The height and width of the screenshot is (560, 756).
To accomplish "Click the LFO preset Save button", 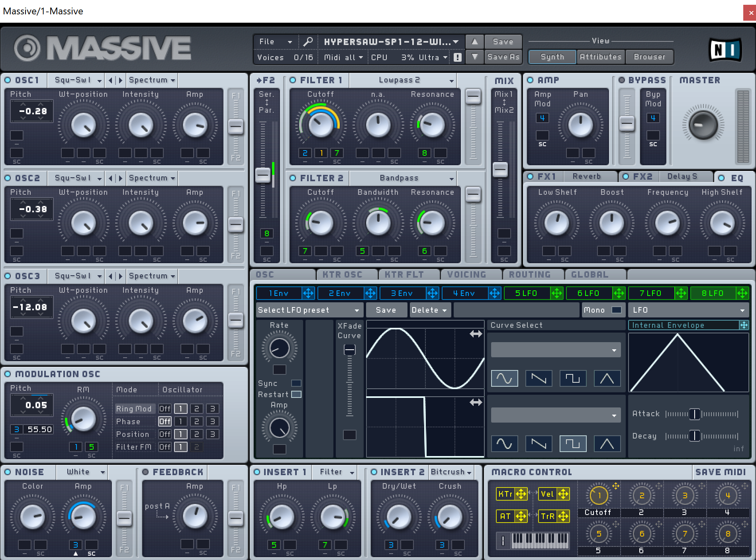I will pyautogui.click(x=386, y=310).
